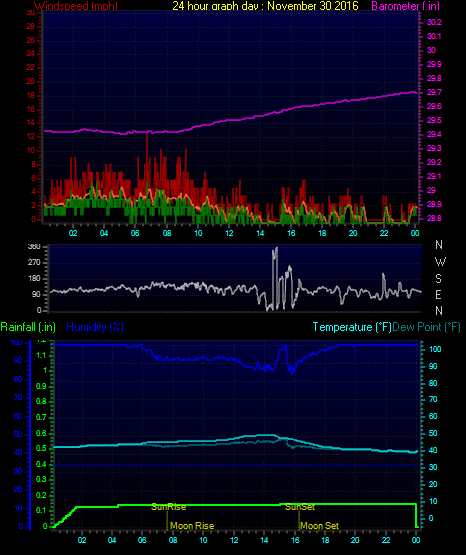Click hour 12 on windspeed time axis
The width and height of the screenshot is (466, 555).
[x=229, y=233]
